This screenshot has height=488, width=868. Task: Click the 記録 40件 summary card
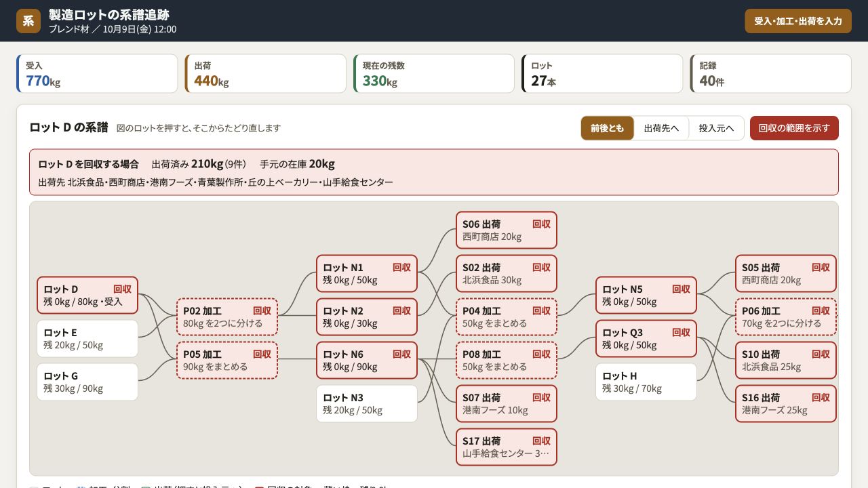click(x=771, y=74)
